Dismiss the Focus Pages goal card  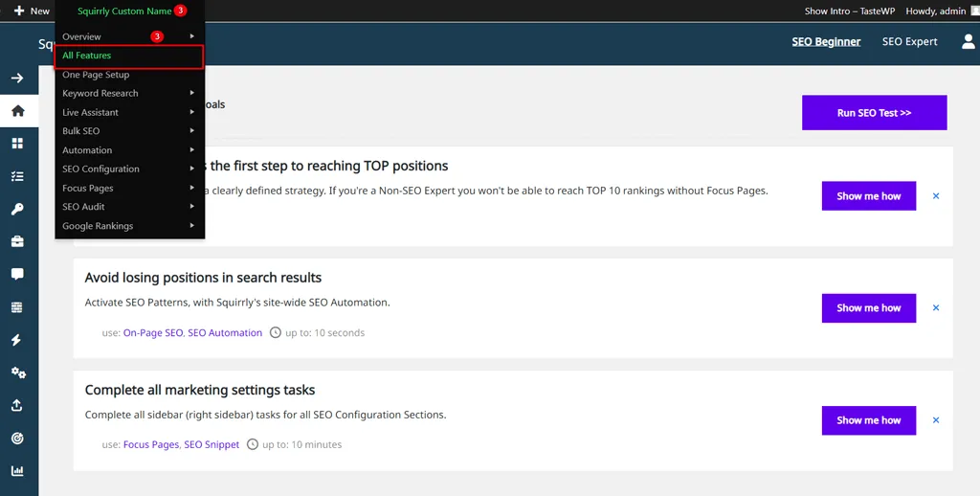pos(936,195)
